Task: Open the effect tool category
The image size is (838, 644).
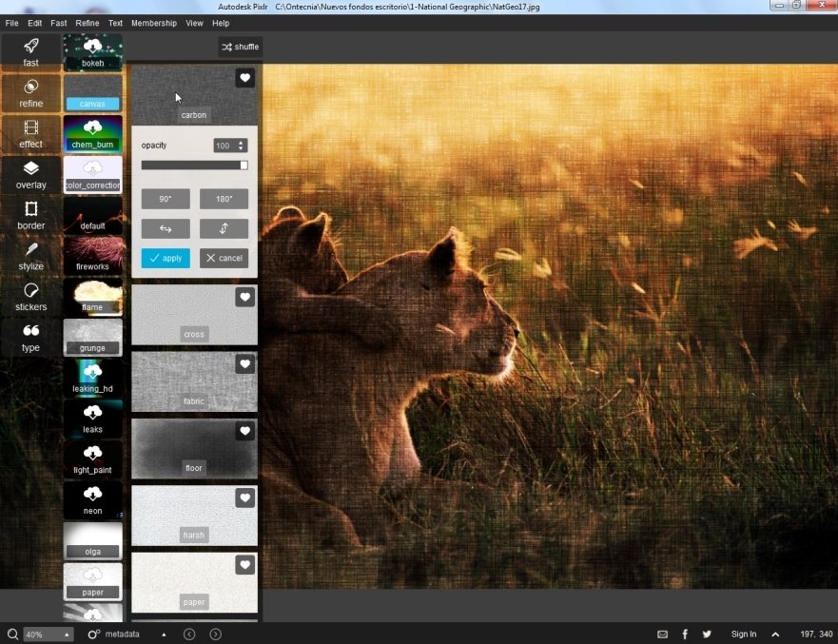Action: 30,134
